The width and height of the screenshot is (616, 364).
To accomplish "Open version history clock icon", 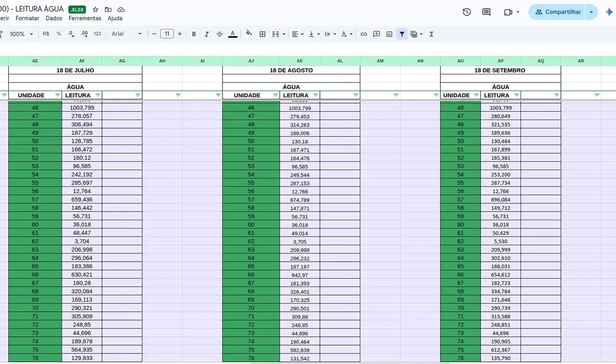I will (467, 12).
